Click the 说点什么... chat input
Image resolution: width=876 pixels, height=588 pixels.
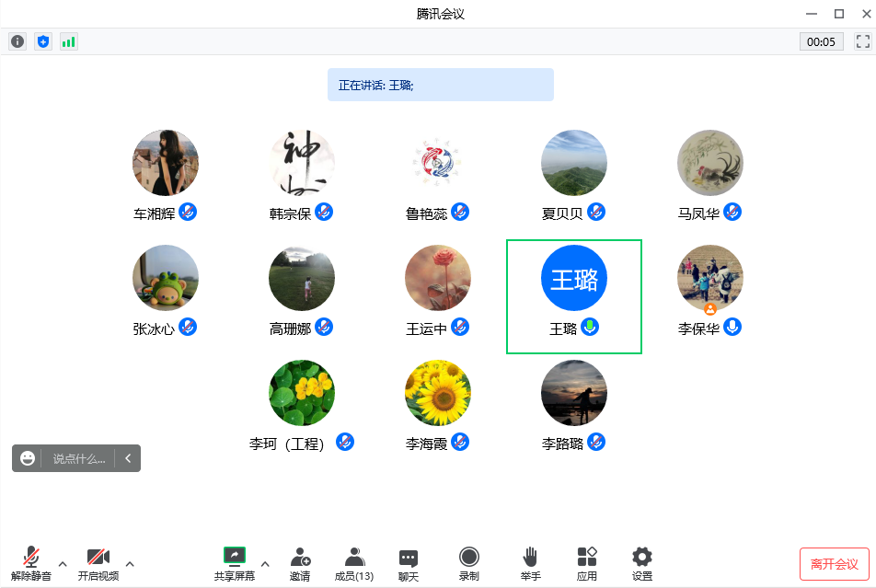coord(78,458)
